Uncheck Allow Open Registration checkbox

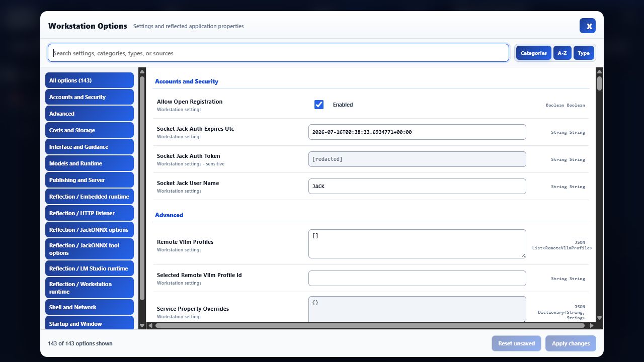tap(319, 105)
